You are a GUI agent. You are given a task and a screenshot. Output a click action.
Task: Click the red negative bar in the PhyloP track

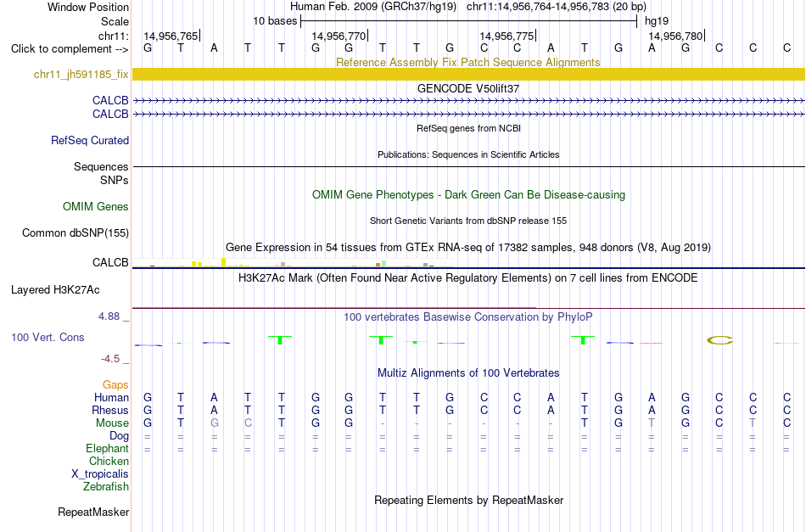coord(652,343)
